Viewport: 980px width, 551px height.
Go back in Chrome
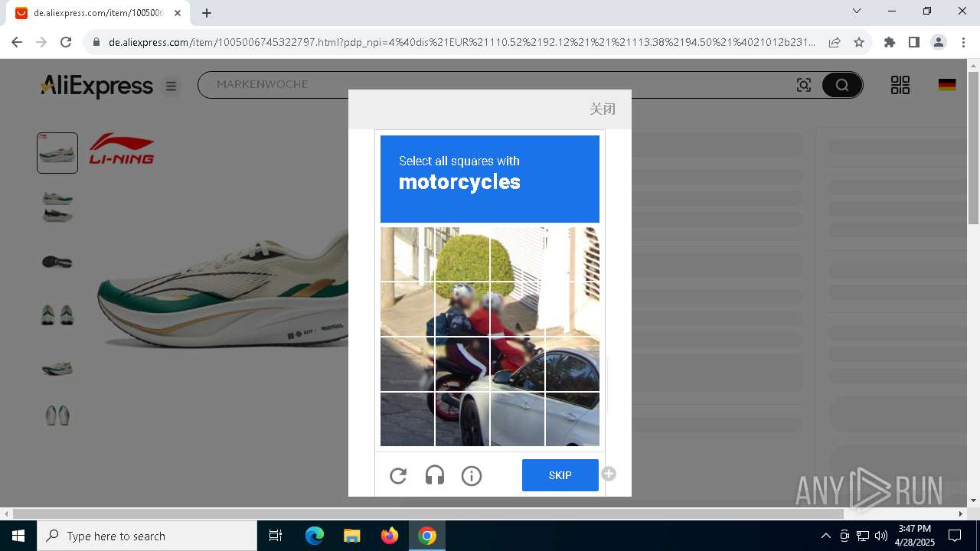click(x=17, y=42)
